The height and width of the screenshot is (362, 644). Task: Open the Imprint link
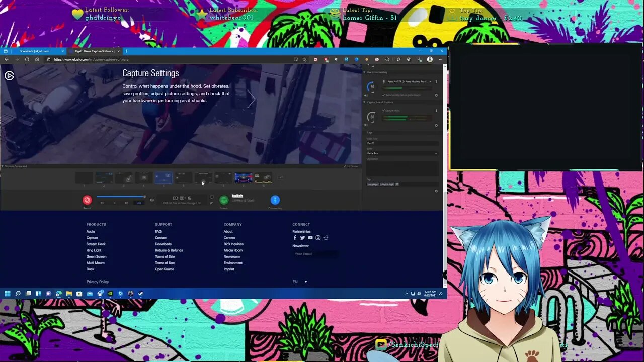(x=229, y=269)
